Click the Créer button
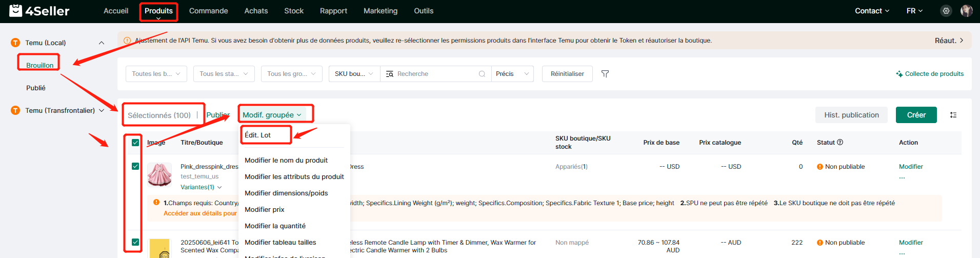980x258 pixels. pos(916,115)
